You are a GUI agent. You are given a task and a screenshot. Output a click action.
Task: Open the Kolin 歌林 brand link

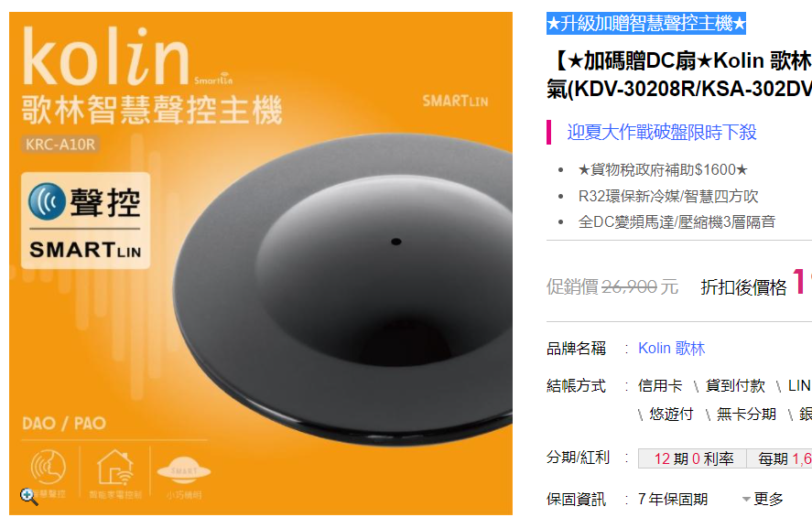coord(671,349)
